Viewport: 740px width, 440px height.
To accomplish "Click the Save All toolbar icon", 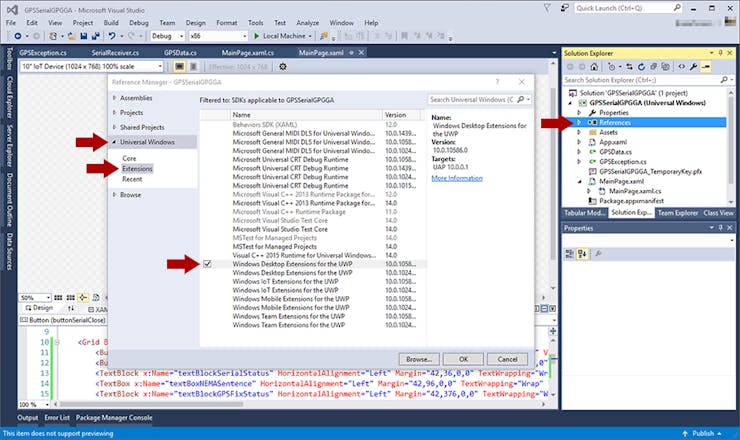I will 95,36.
